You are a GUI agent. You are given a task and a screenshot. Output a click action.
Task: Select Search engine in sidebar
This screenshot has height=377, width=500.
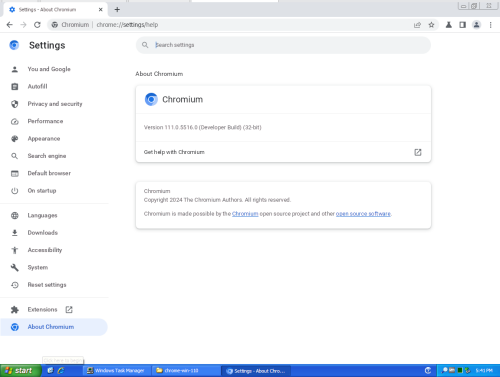coord(47,156)
